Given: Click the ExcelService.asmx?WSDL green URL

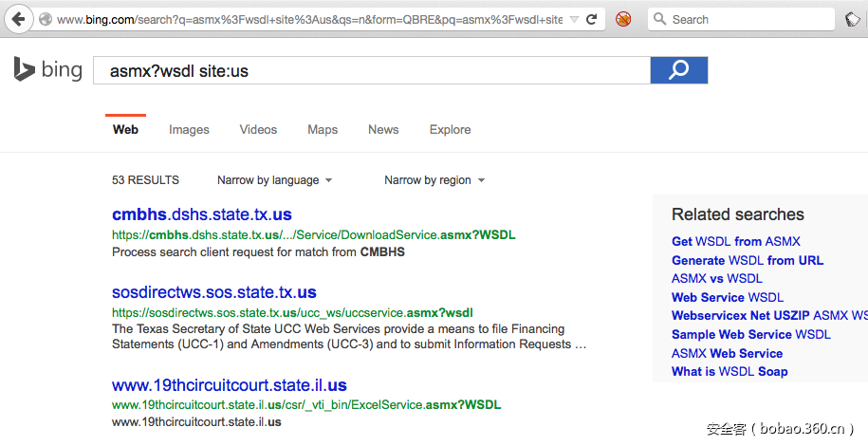Looking at the screenshot, I should 306,405.
